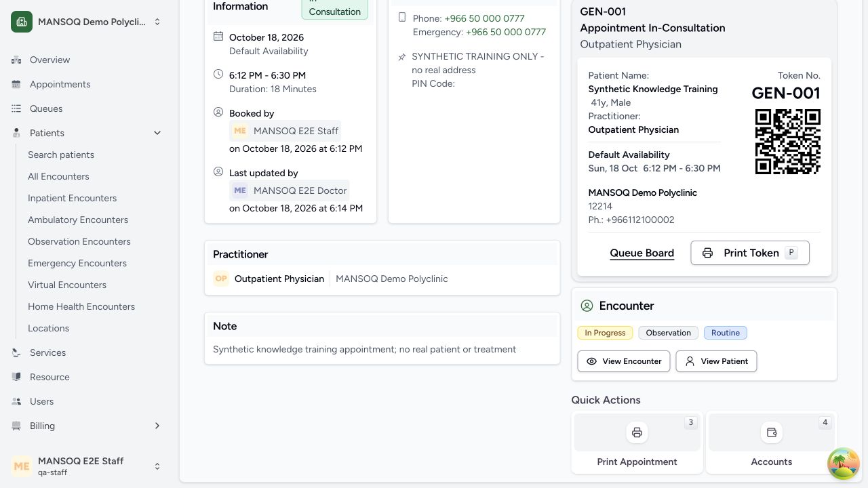Viewport: 868px width, 488px height.
Task: Click the Users icon in sidebar
Action: [16, 401]
